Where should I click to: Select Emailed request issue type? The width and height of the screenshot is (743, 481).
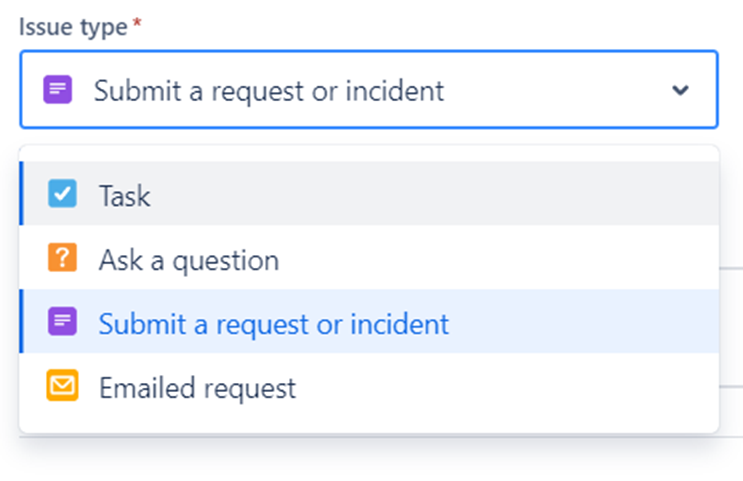369,385
